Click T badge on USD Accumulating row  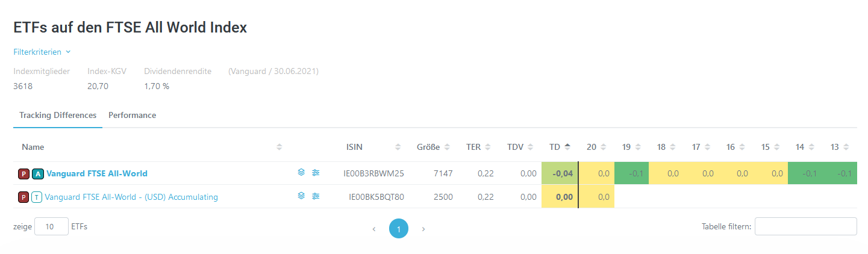tap(37, 197)
